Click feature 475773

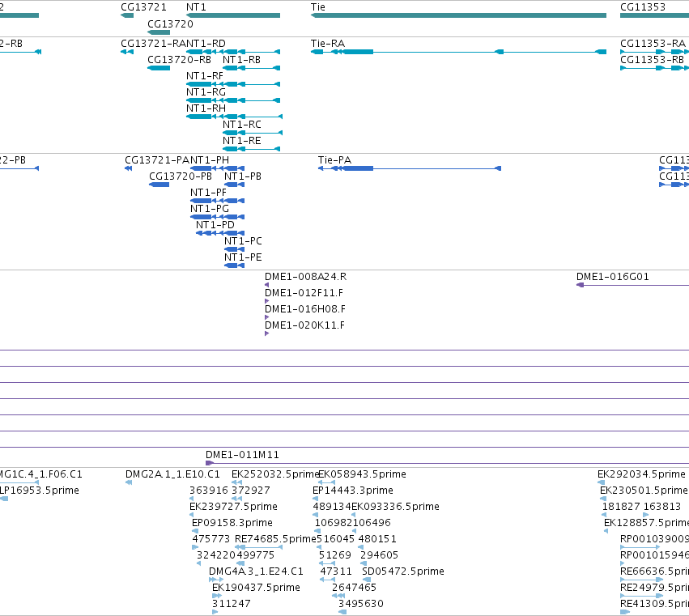coord(195,547)
